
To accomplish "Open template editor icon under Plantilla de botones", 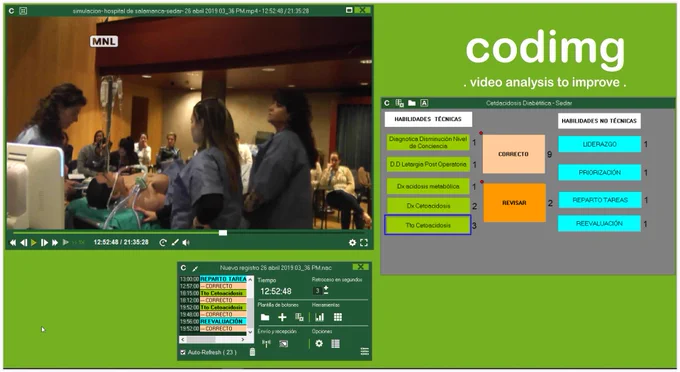I will (299, 317).
